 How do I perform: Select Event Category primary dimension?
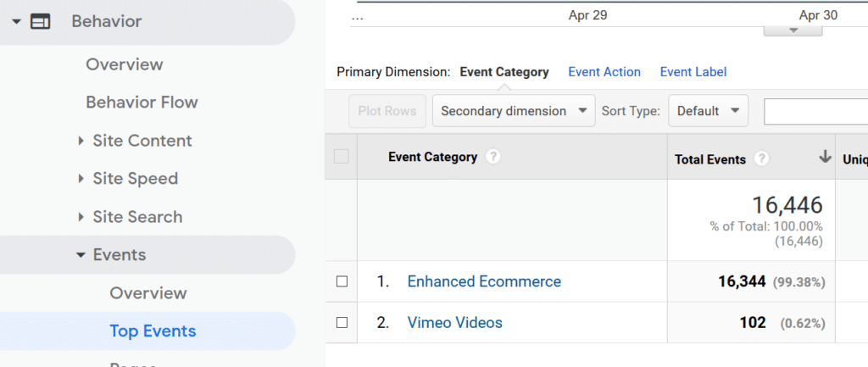coord(504,72)
